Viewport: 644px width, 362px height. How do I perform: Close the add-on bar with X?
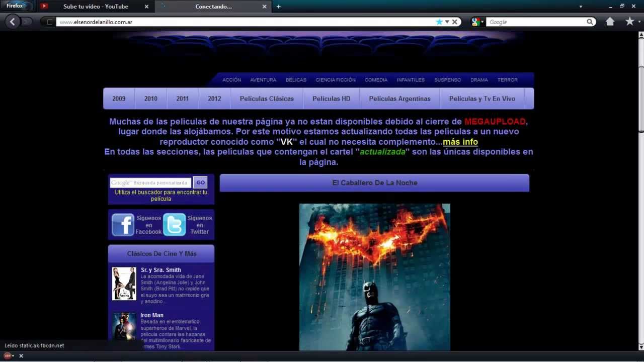21,356
